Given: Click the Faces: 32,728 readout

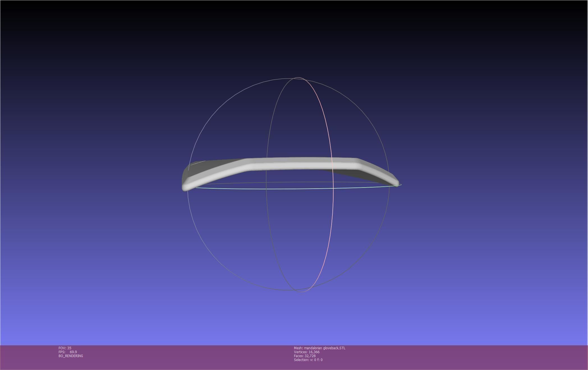Looking at the screenshot, I should point(305,356).
